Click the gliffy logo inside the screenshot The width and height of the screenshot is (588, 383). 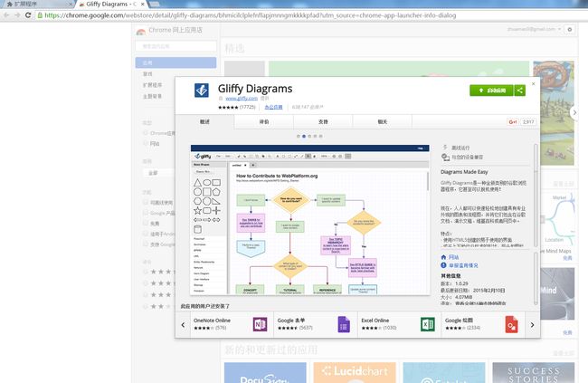tap(203, 157)
